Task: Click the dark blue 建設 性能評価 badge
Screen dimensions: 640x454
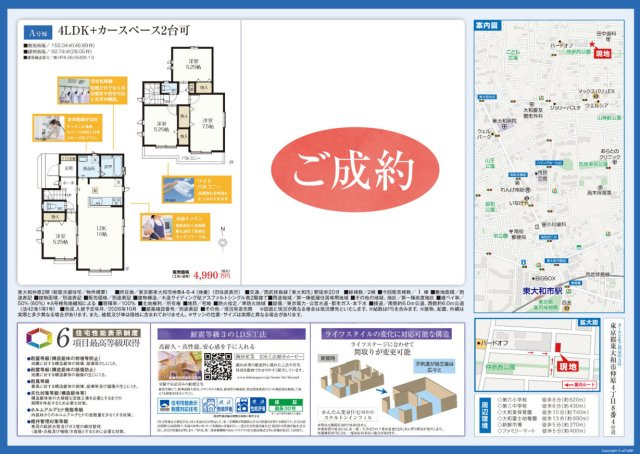Action: pos(251,405)
